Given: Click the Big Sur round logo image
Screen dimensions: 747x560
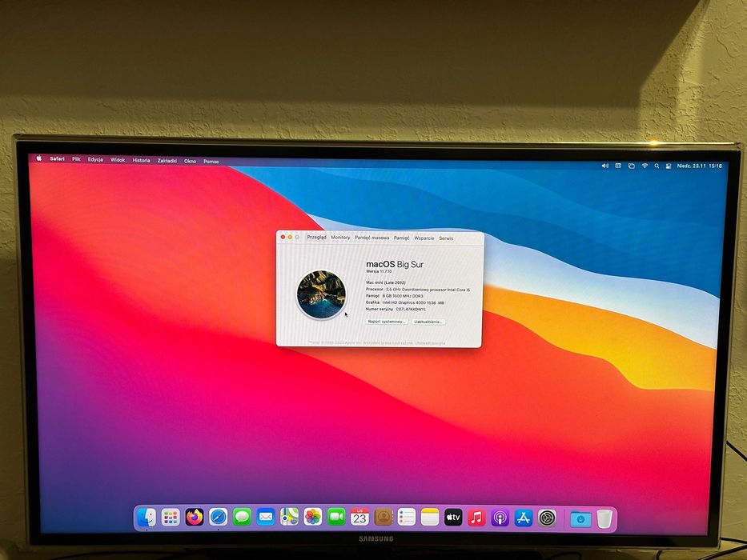Looking at the screenshot, I should 321,294.
